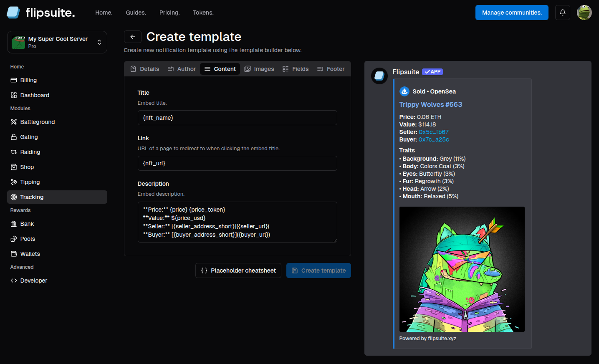Click the 'Price: 0.06 ETH' text
Viewport: 599px width, 364px height.
point(420,117)
